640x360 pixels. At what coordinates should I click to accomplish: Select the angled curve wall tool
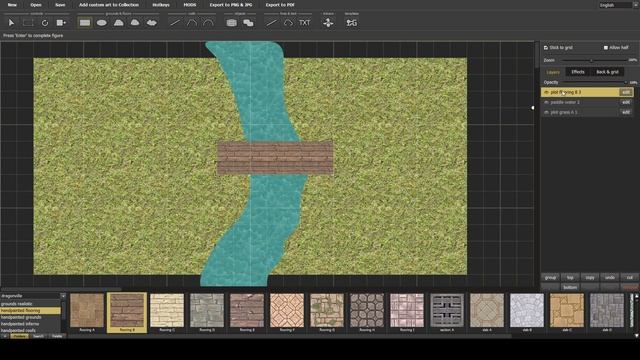[x=191, y=23]
